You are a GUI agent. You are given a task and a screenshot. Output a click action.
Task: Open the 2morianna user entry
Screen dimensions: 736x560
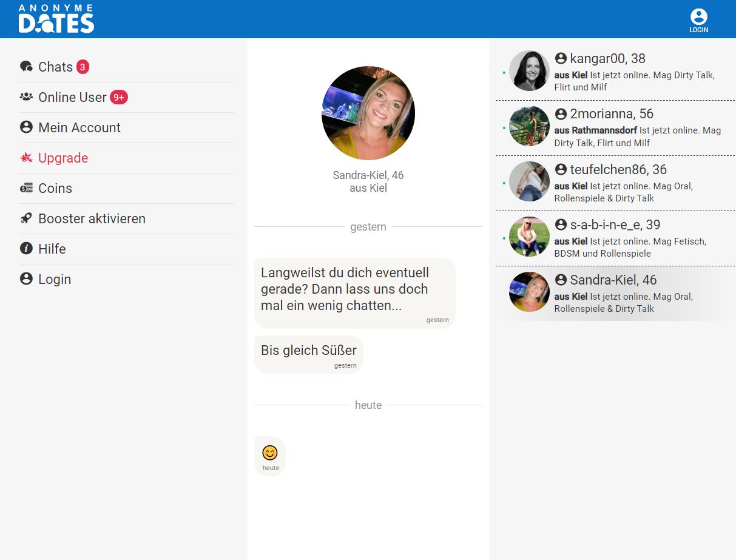611,114
